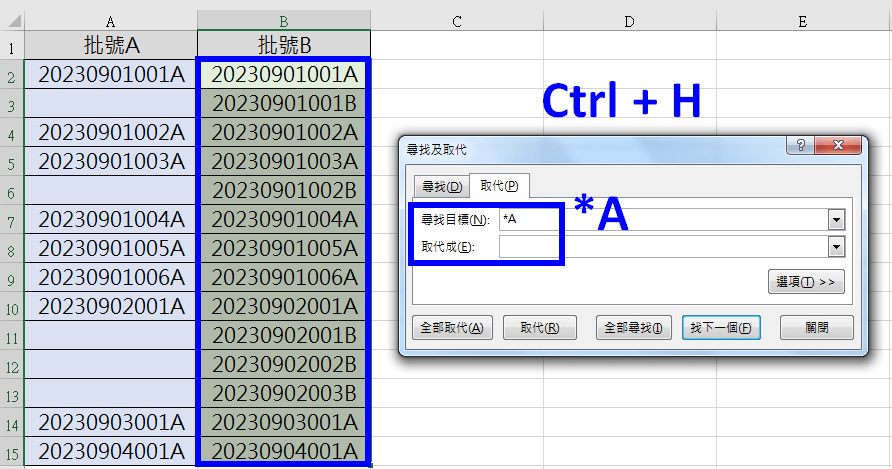Select cell 批號A header in A1
892x469 pixels.
click(110, 45)
